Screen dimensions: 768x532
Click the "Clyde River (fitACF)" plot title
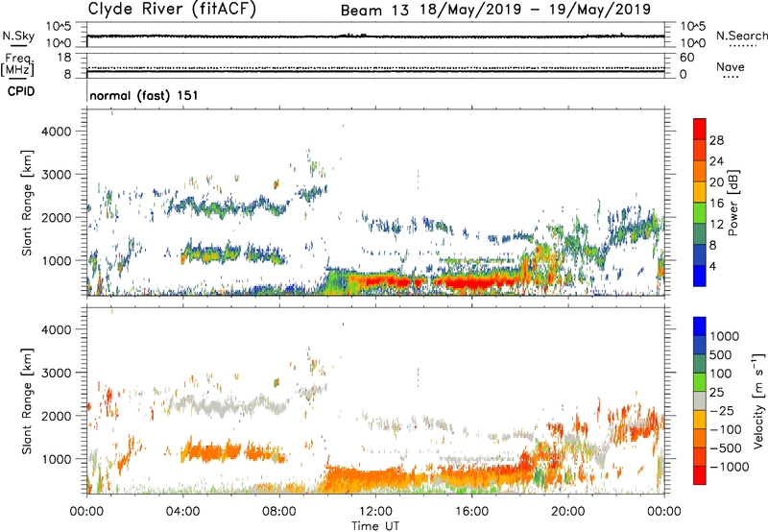[172, 9]
